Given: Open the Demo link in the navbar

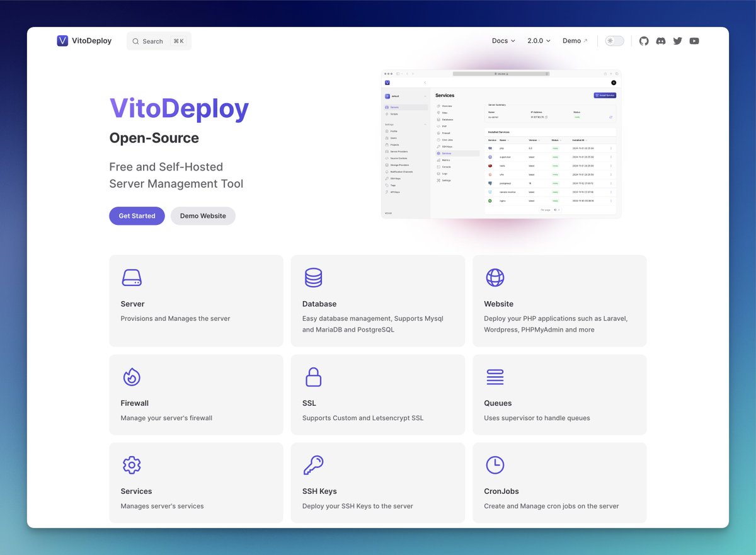Looking at the screenshot, I should 574,40.
